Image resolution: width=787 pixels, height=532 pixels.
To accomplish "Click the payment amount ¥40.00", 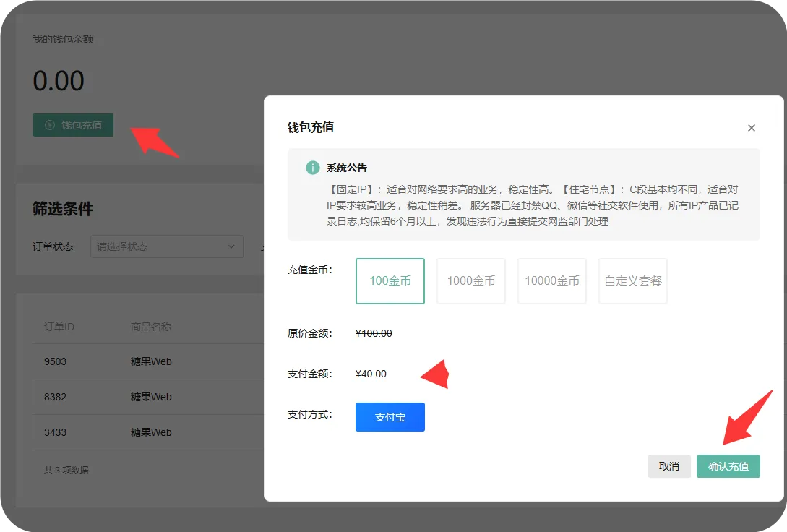I will (371, 374).
